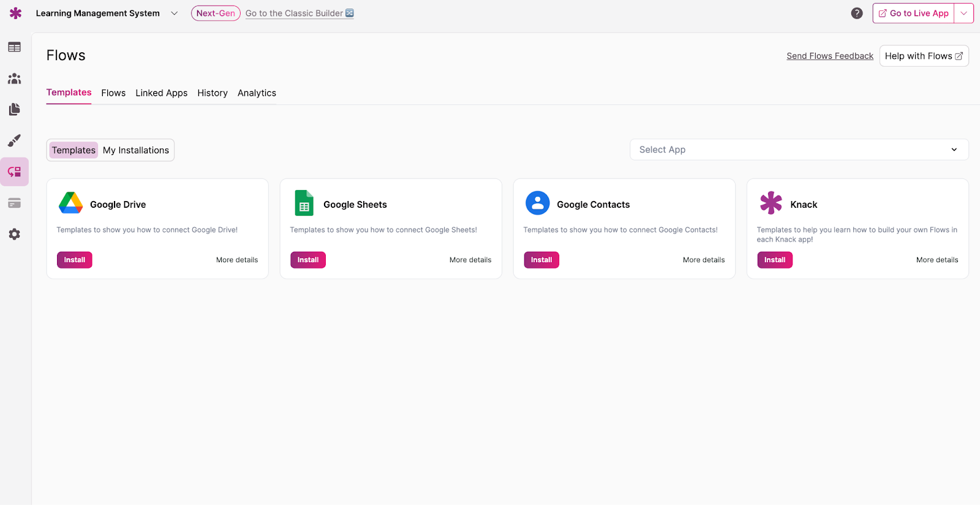Open More details for Google Contacts

(704, 260)
